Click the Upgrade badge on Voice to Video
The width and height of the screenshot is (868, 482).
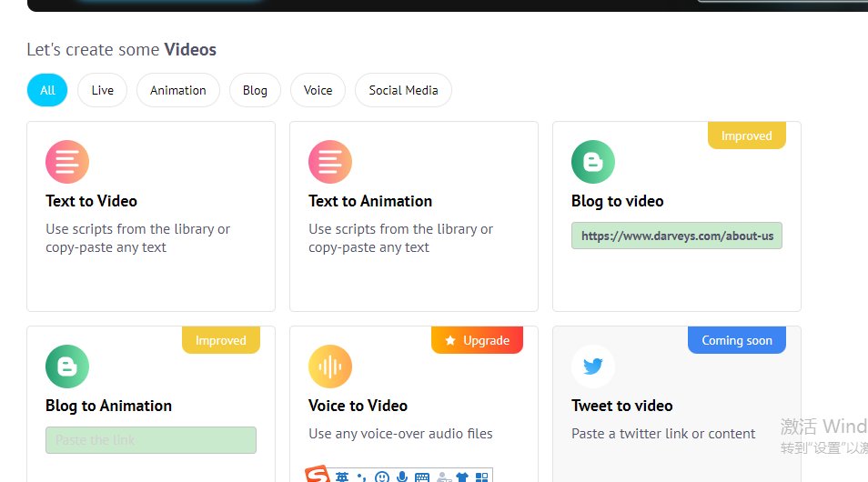coord(477,340)
